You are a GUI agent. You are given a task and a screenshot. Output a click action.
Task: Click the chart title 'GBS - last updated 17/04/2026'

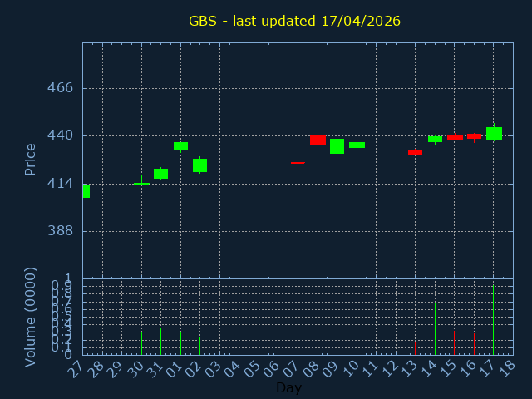(294, 21)
